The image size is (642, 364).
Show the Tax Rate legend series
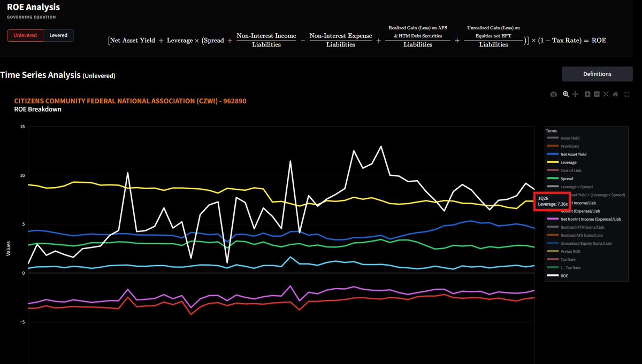tap(562, 259)
